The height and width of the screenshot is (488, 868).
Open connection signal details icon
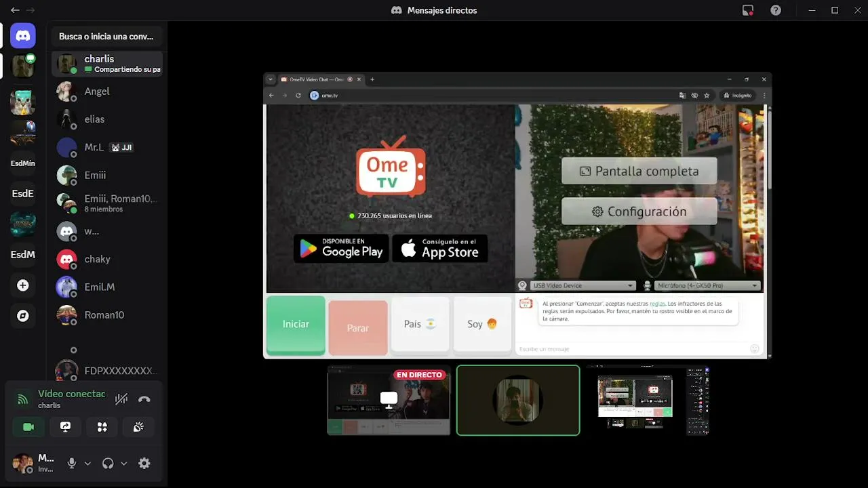[22, 399]
